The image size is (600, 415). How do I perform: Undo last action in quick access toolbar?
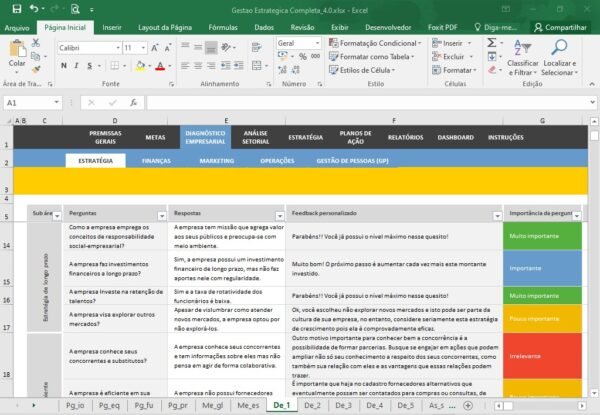[x=34, y=8]
